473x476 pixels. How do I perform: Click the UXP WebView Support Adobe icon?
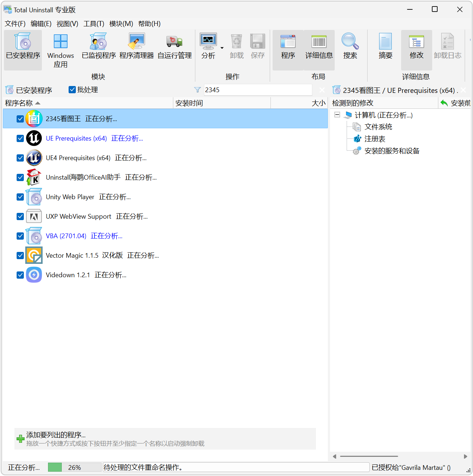click(34, 216)
